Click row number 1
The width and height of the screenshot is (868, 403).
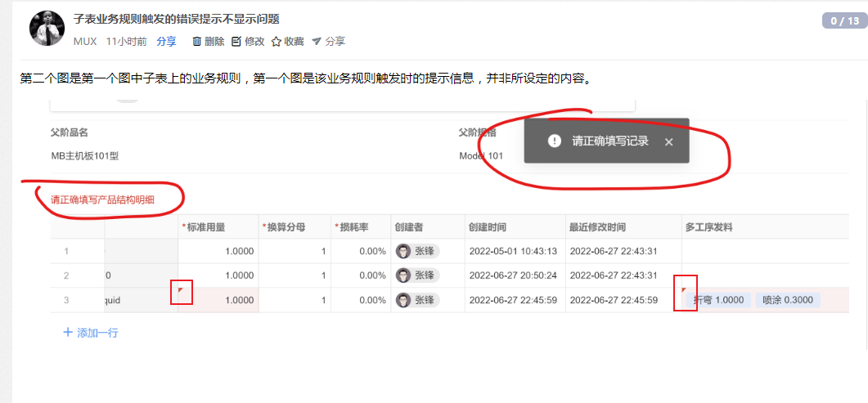click(x=66, y=252)
